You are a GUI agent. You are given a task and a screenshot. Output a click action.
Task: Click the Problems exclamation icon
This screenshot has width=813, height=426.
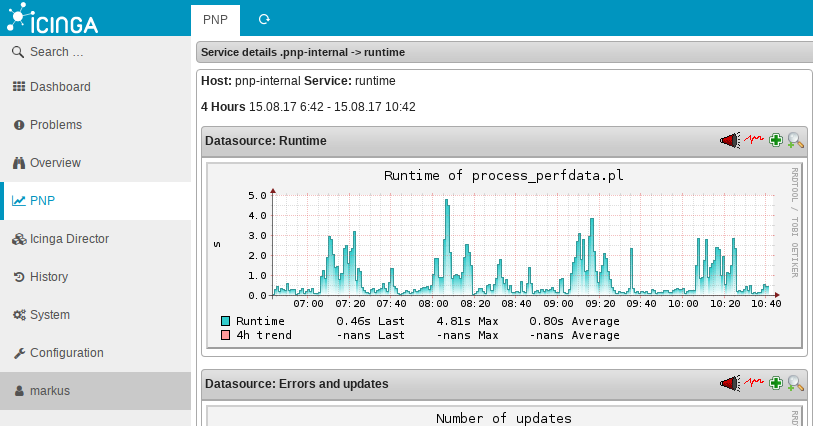19,125
